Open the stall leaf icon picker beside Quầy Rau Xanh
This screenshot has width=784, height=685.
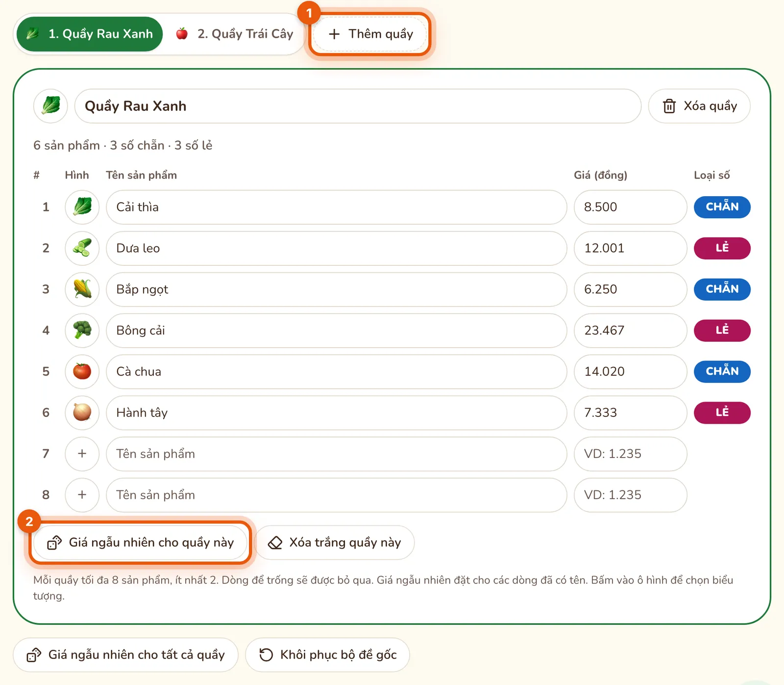(x=50, y=106)
